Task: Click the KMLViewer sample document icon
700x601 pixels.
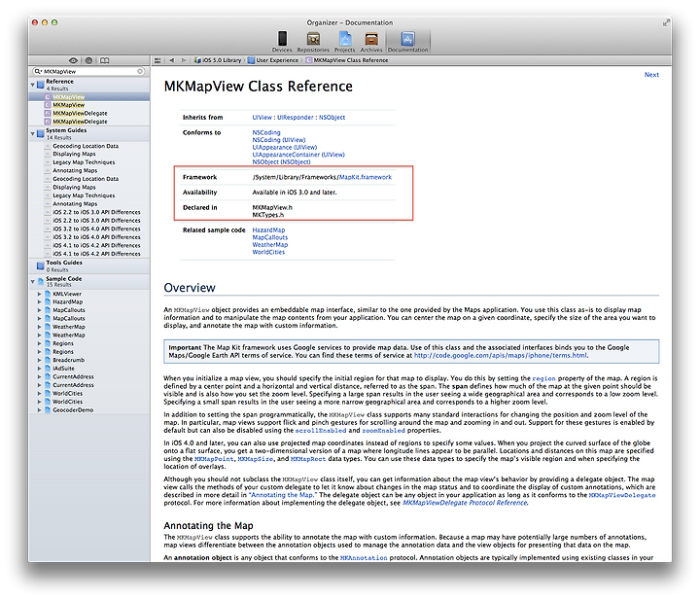Action: point(48,294)
